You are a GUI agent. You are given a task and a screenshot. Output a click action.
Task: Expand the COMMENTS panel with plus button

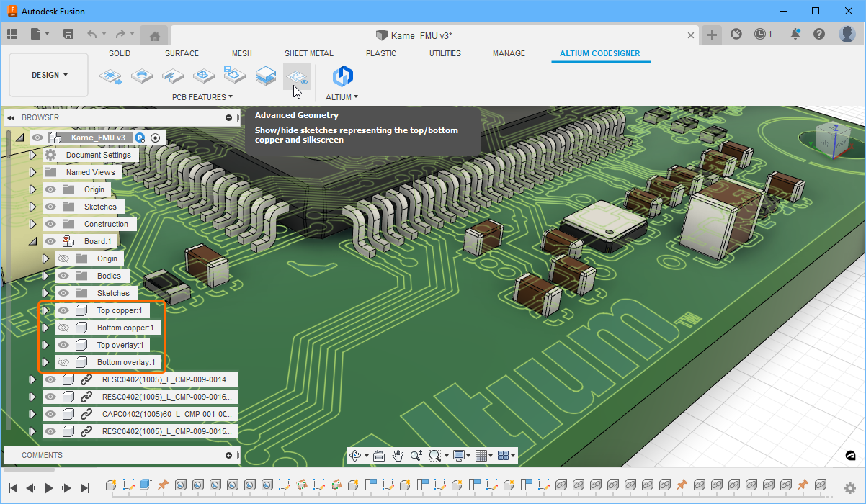point(228,455)
